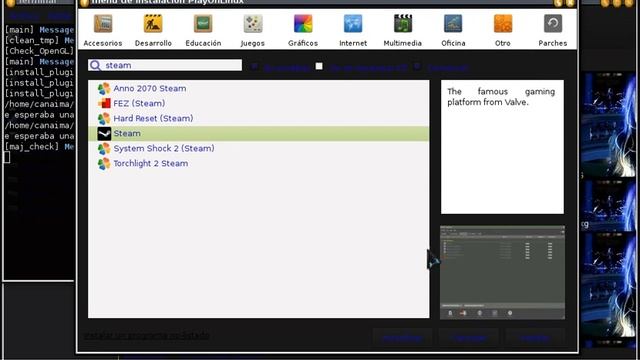Open the Desarrollo category
The width and height of the screenshot is (640, 360).
(x=153, y=31)
